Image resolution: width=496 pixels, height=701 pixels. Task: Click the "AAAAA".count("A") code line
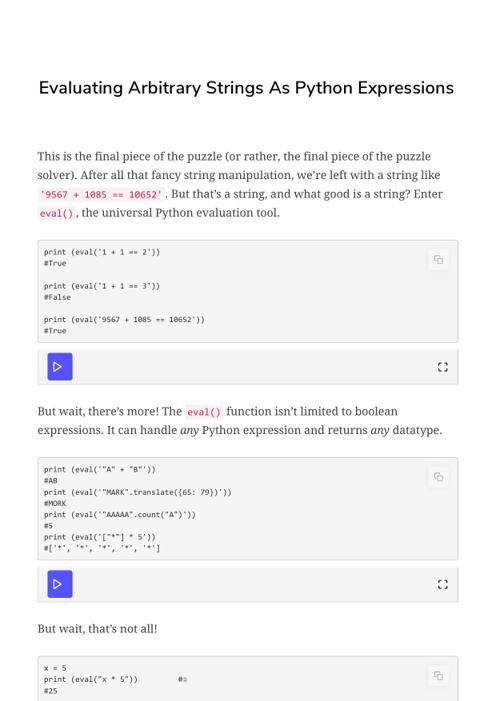pyautogui.click(x=120, y=515)
